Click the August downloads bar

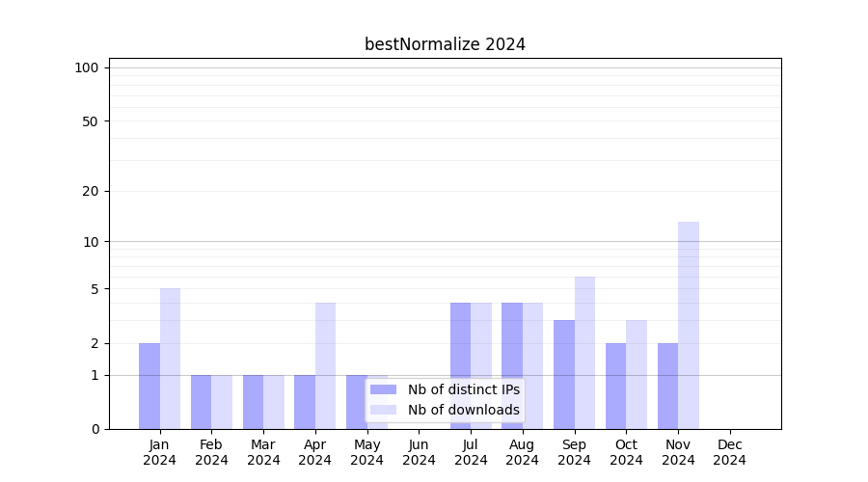532,365
